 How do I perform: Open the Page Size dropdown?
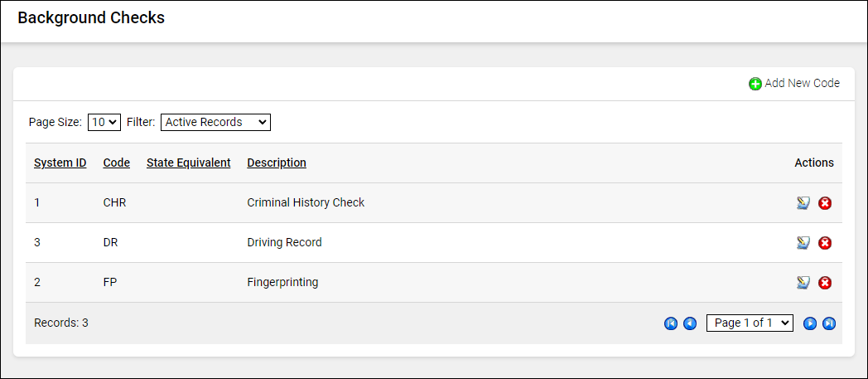pyautogui.click(x=104, y=122)
